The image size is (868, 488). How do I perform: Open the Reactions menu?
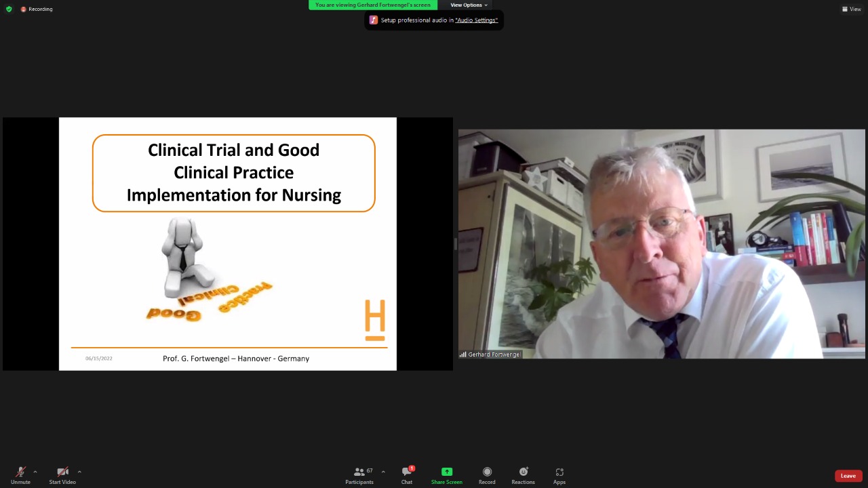tap(523, 475)
